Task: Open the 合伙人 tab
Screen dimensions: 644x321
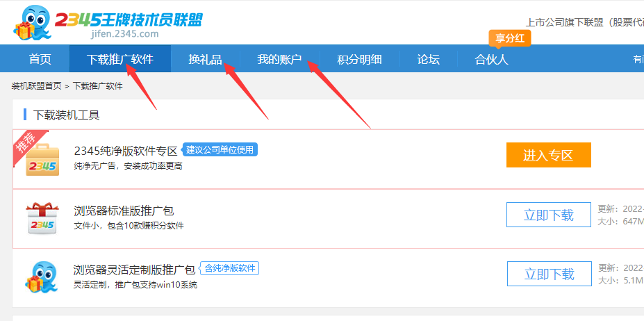Action: click(x=492, y=59)
